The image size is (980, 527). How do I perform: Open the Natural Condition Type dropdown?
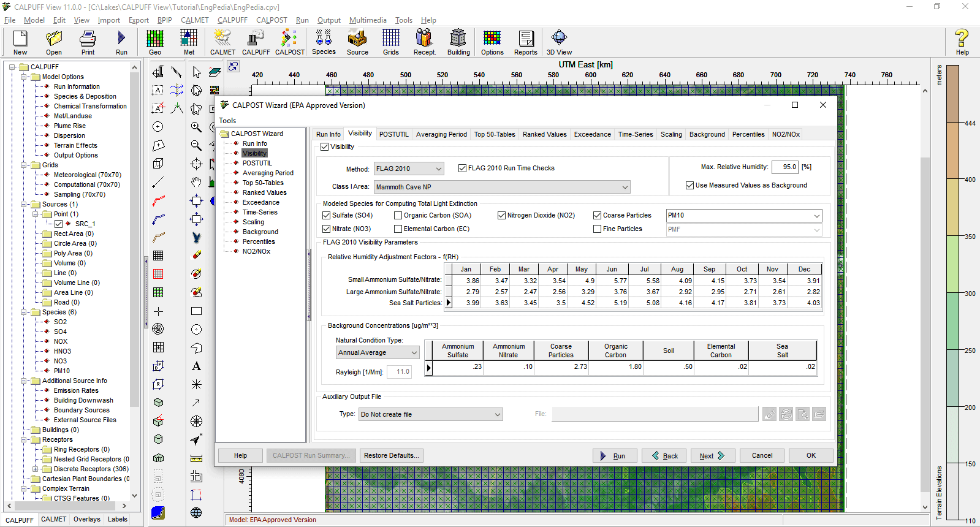(x=378, y=353)
